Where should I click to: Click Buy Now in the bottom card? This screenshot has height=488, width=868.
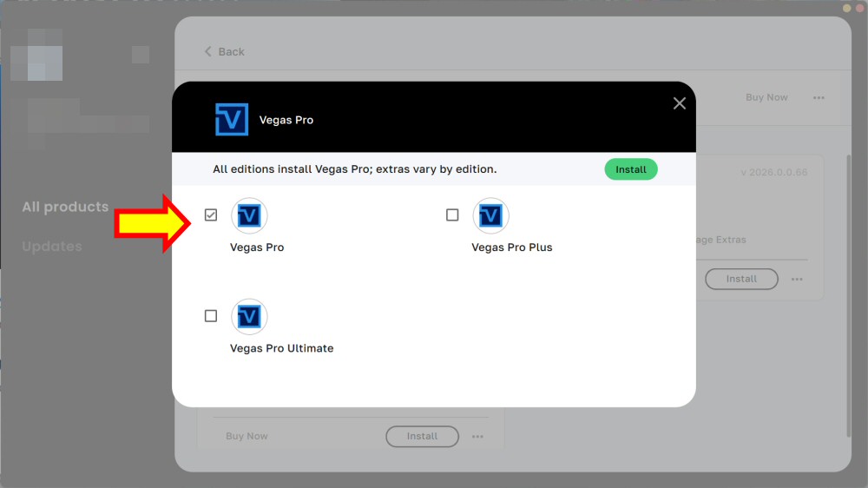click(x=247, y=437)
